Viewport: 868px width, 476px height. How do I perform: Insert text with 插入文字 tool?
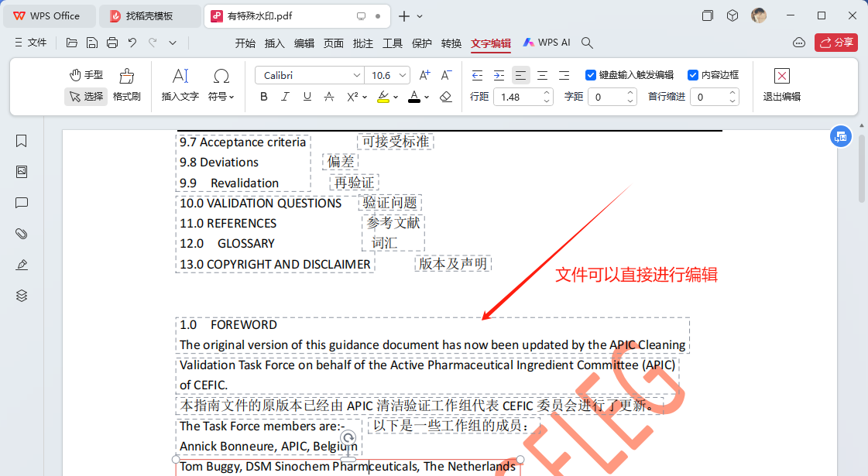[x=180, y=85]
